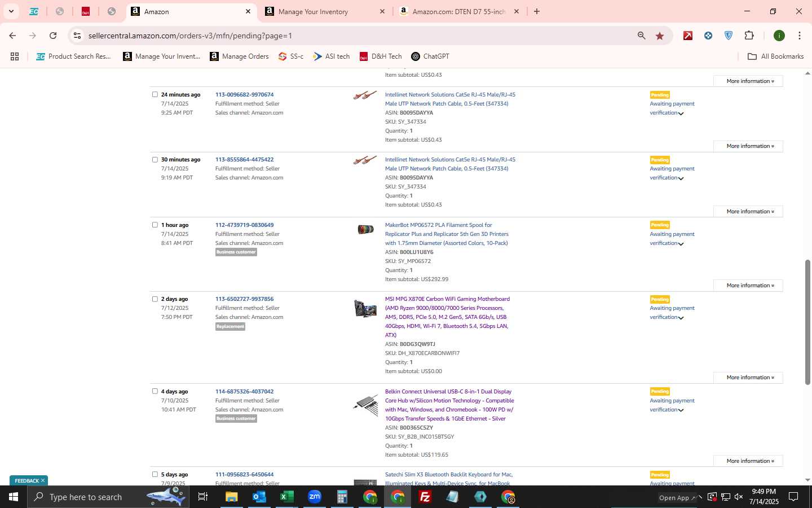Screen dimensions: 812x508
Task: Open order link 114-6875326-4037042
Action: (244, 391)
